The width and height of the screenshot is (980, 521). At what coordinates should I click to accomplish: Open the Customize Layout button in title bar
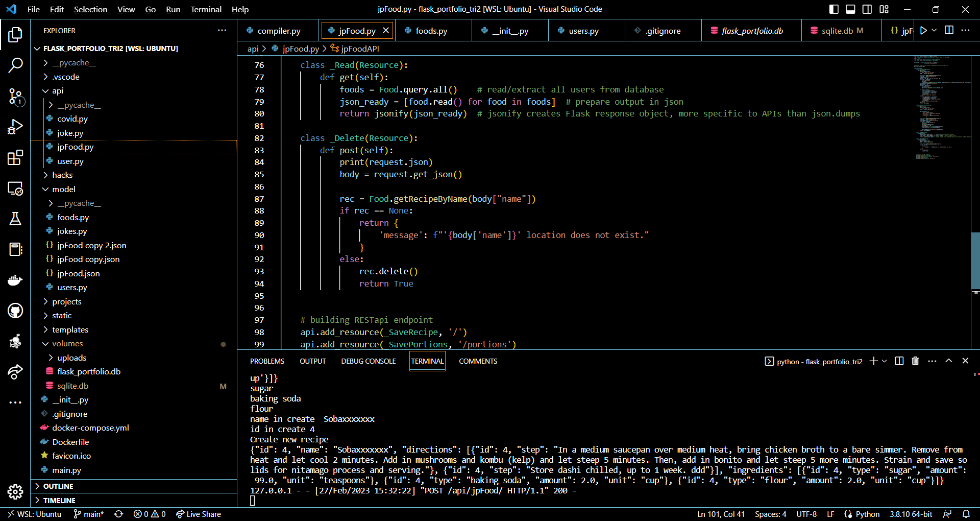pyautogui.click(x=884, y=9)
